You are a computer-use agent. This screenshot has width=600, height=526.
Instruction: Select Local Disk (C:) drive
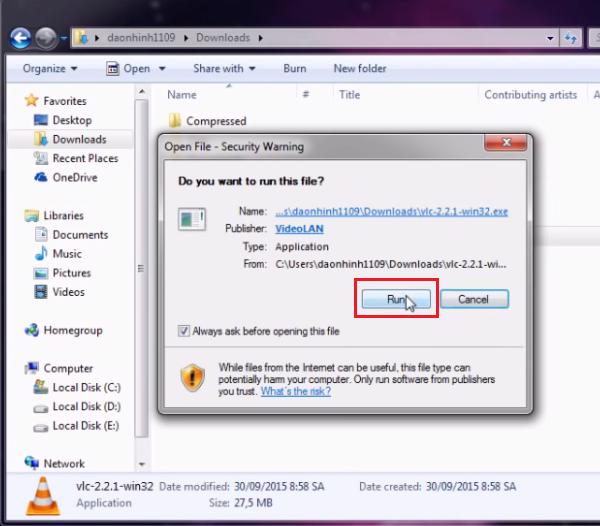click(86, 387)
